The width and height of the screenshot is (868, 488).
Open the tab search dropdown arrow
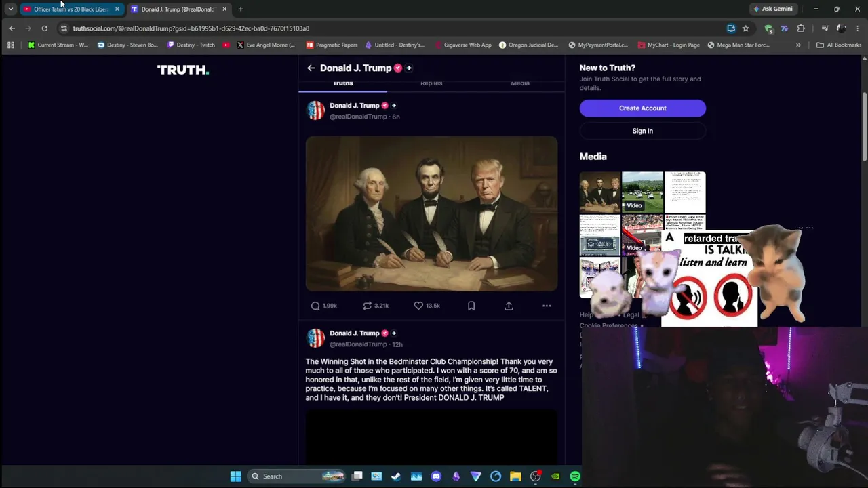[x=10, y=9]
